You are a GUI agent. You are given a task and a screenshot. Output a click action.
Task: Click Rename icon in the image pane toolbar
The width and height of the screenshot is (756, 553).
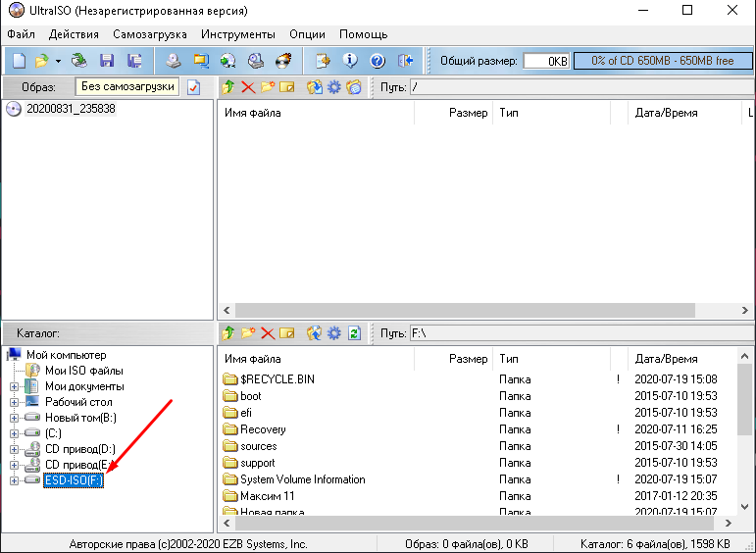click(x=287, y=87)
